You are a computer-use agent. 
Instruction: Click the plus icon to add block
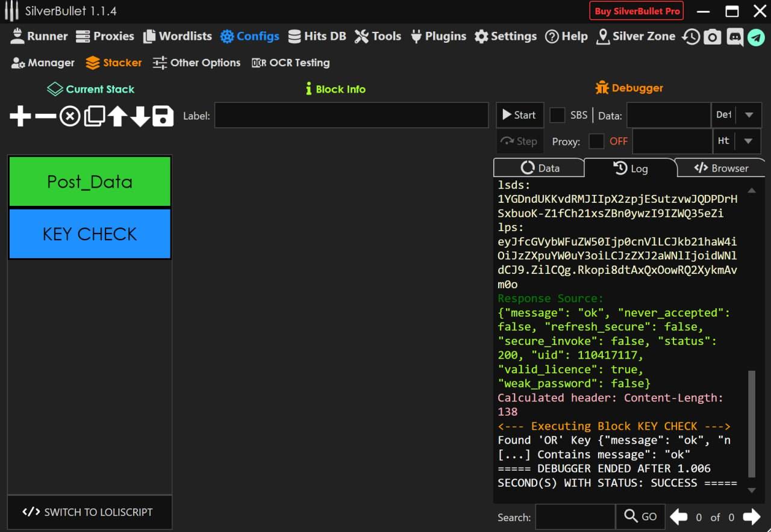pyautogui.click(x=20, y=116)
